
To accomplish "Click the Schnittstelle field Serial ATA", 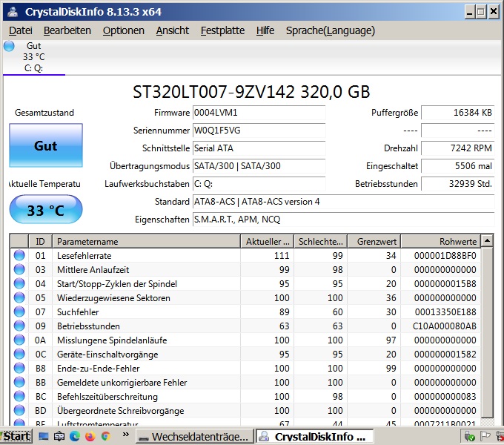I will tap(259, 148).
